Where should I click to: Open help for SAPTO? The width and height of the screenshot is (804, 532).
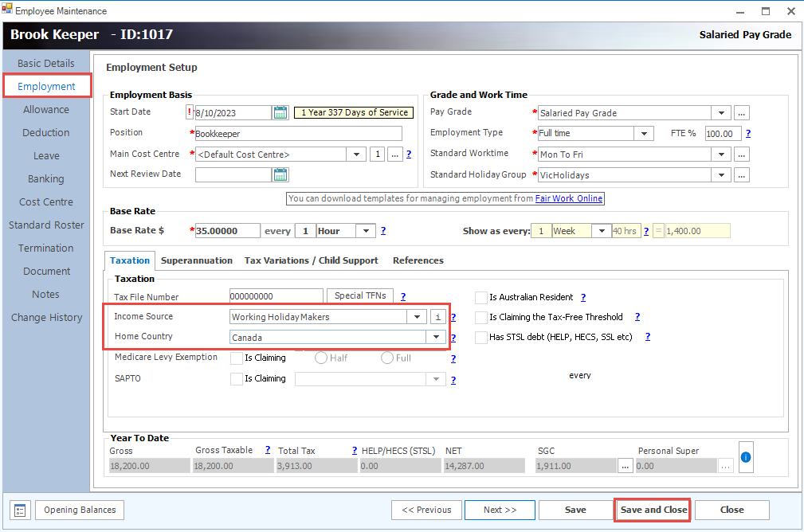pos(453,380)
